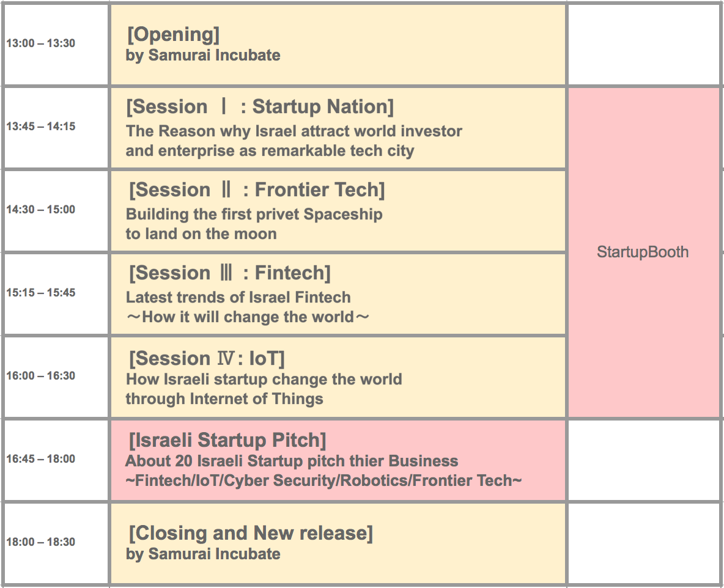Viewport: 724px width, 588px height.
Task: Select Session IV IoT heading
Action: (207, 358)
